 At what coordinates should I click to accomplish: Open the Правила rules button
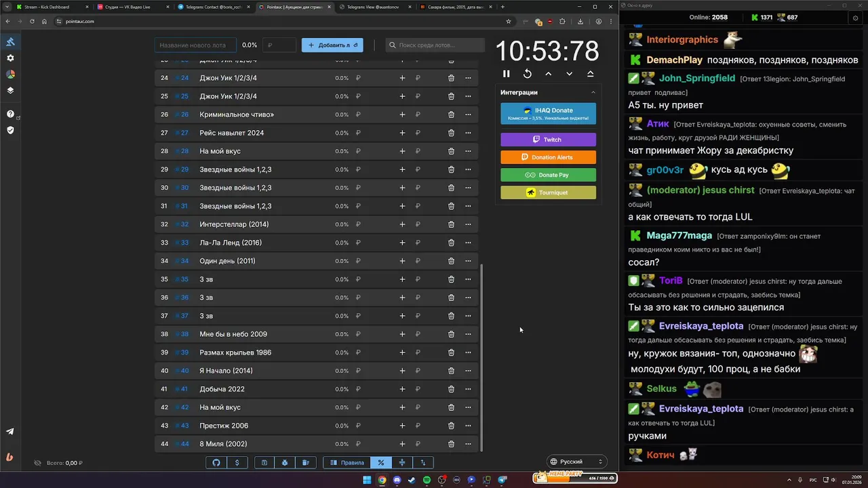coord(347,462)
